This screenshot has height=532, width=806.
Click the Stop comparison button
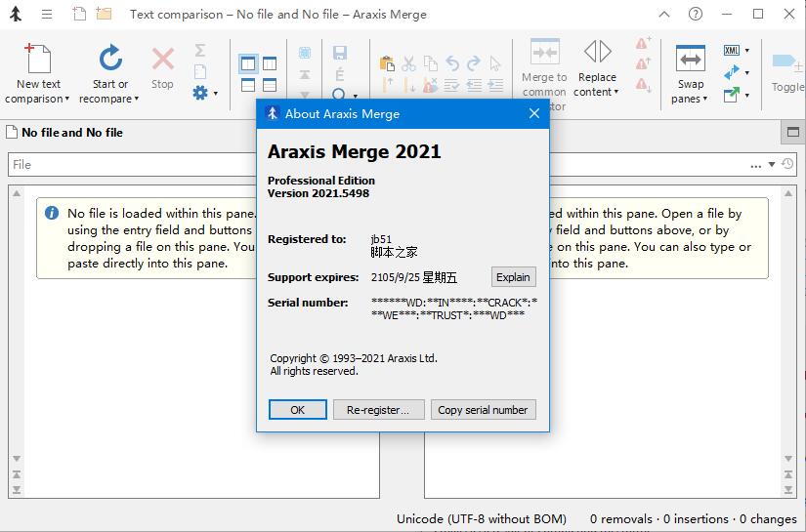tap(162, 68)
